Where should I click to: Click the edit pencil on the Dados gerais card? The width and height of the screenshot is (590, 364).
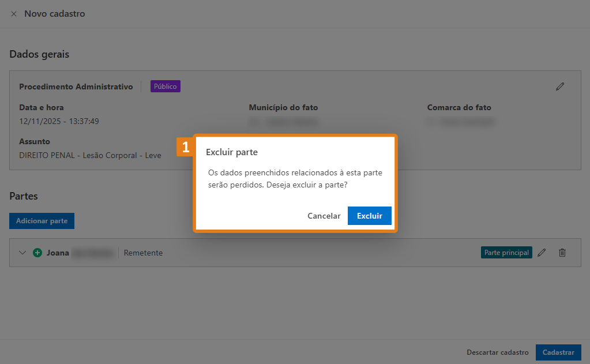559,86
